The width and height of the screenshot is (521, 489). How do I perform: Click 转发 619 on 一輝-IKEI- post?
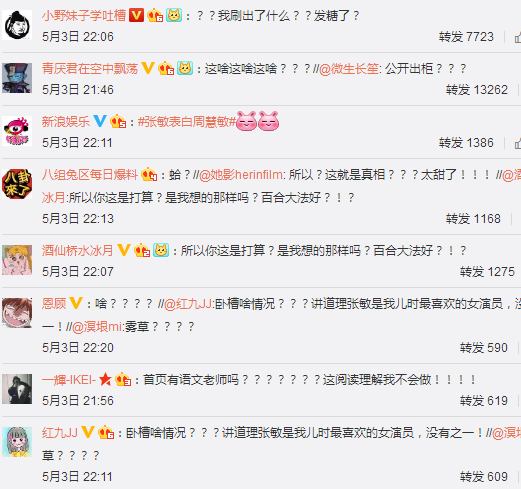click(484, 401)
